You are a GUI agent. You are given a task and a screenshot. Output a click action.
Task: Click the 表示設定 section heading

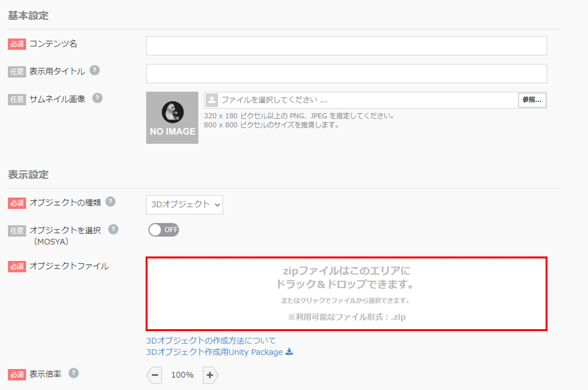tap(28, 175)
